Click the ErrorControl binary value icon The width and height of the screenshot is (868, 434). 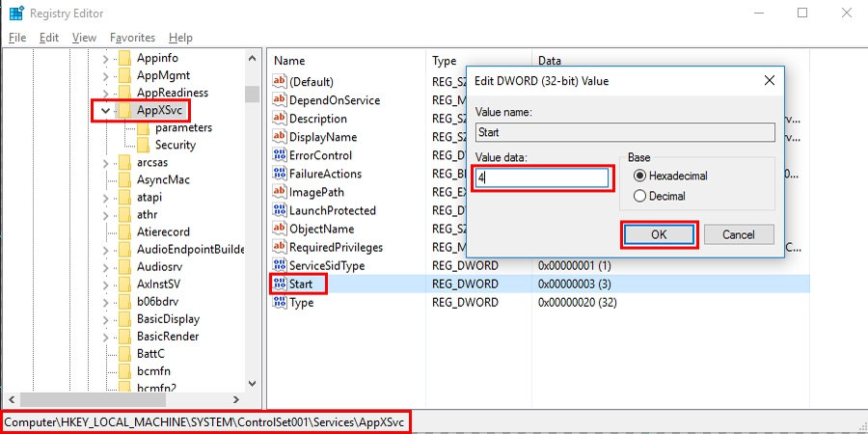pos(280,155)
